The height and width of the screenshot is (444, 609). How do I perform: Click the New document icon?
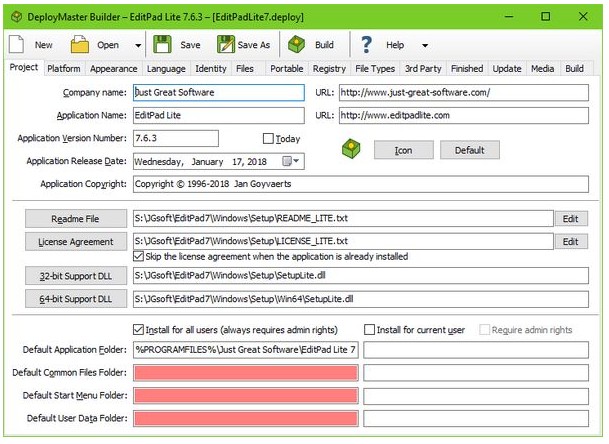click(16, 45)
